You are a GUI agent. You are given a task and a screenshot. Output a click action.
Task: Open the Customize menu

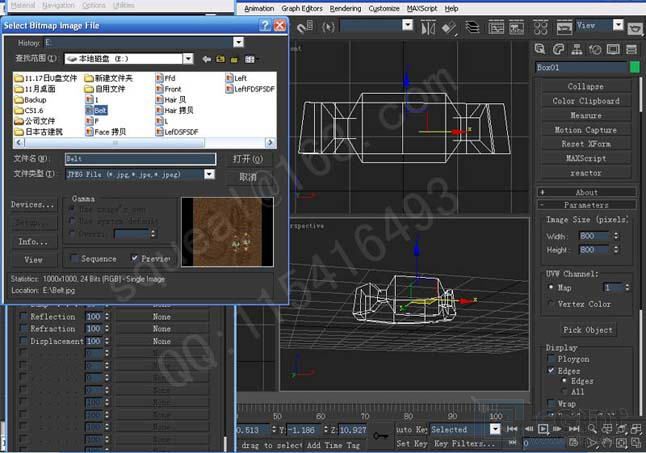click(x=384, y=9)
